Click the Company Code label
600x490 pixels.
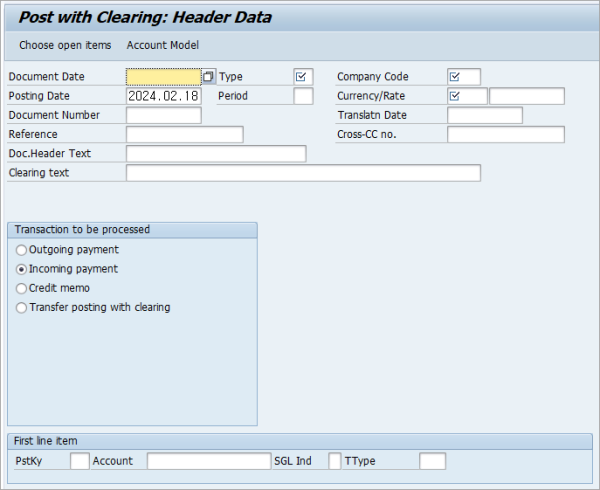(372, 77)
